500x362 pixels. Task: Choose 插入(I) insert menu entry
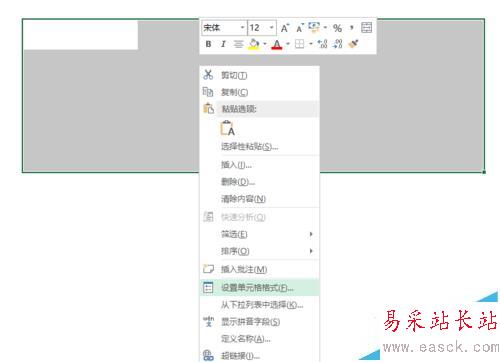click(259, 165)
